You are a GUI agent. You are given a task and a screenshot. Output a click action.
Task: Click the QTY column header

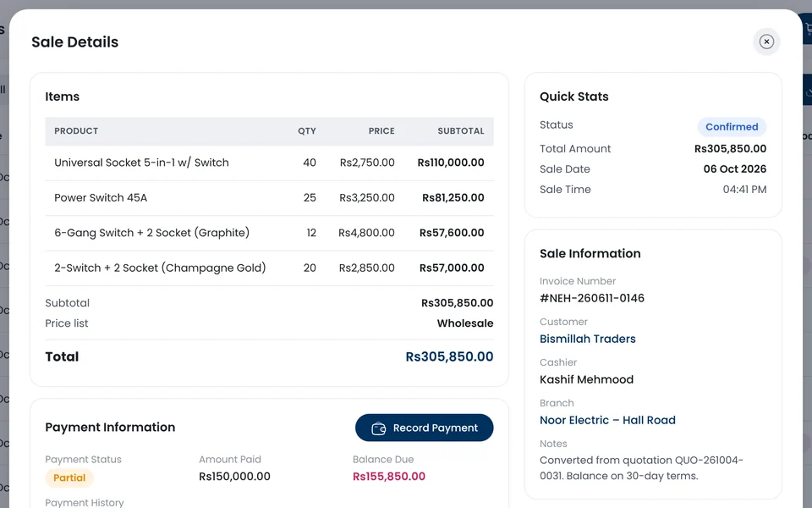coord(306,131)
